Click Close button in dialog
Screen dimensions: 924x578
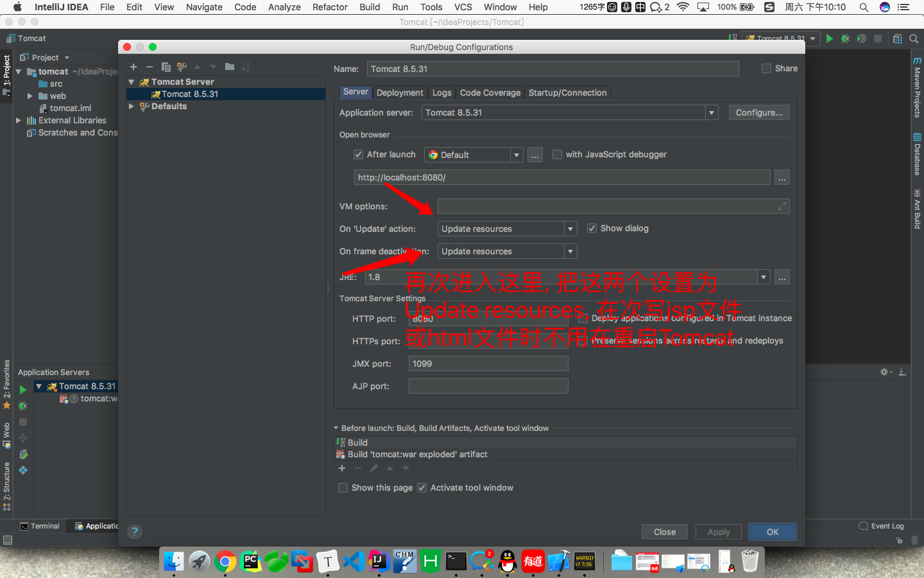click(665, 532)
